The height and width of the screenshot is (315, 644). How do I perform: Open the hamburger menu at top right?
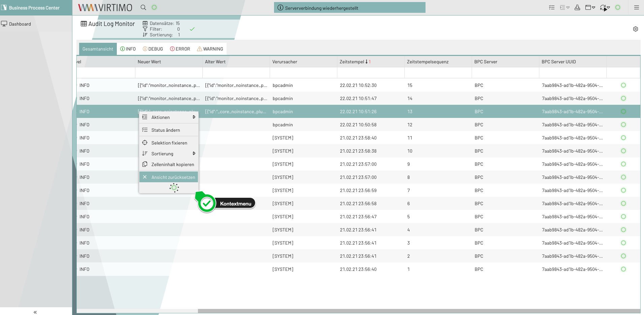click(636, 7)
